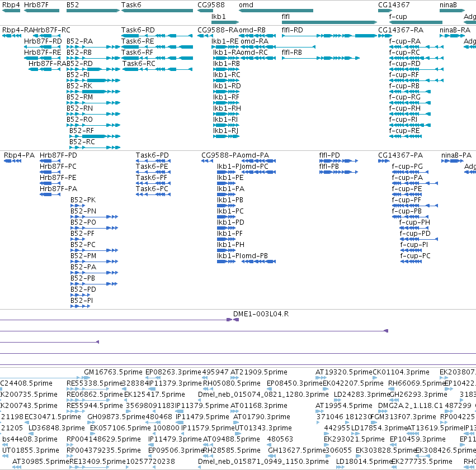Open transcript Ikb1-RJ

pos(226,136)
